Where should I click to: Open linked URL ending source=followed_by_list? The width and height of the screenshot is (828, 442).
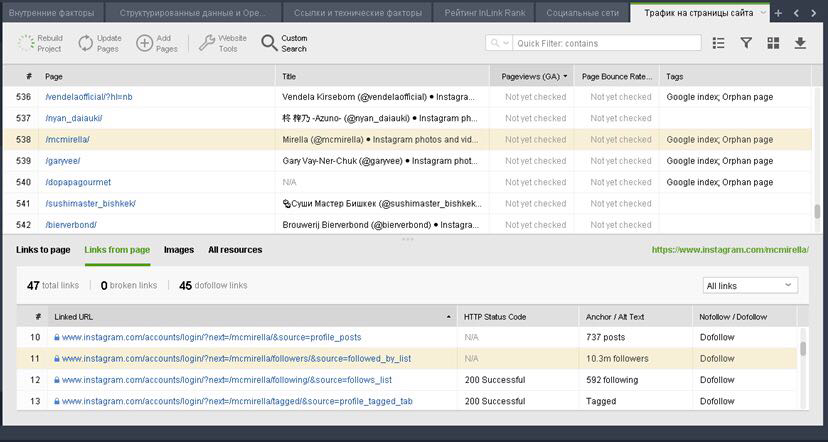(x=236, y=359)
